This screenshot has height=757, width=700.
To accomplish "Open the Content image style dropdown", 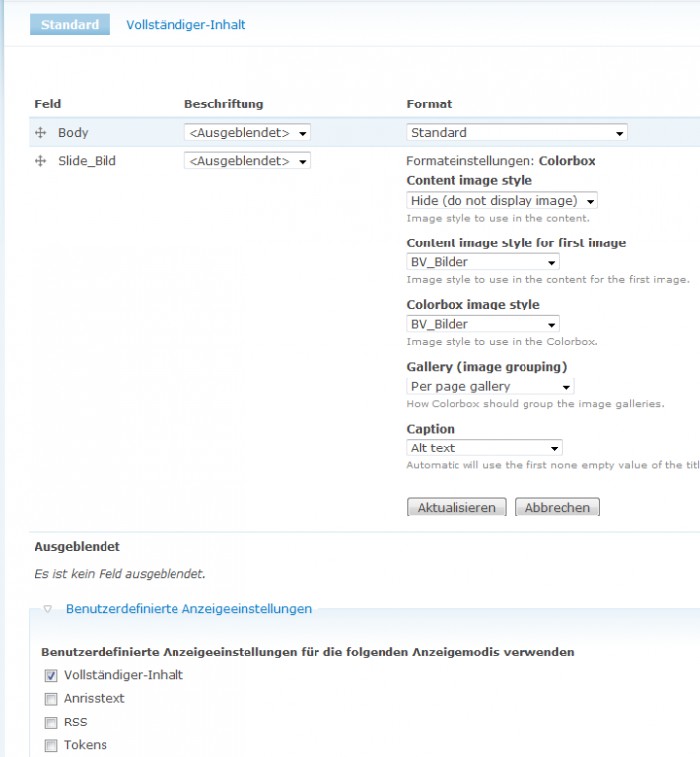I will click(x=502, y=201).
